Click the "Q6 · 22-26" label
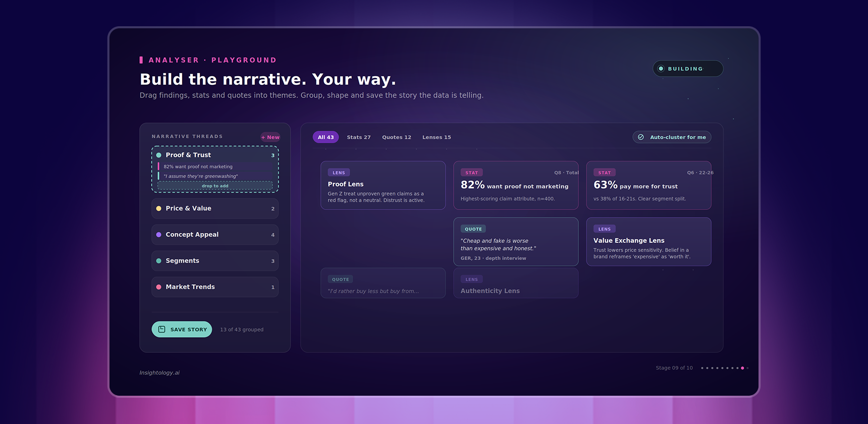 pyautogui.click(x=700, y=173)
